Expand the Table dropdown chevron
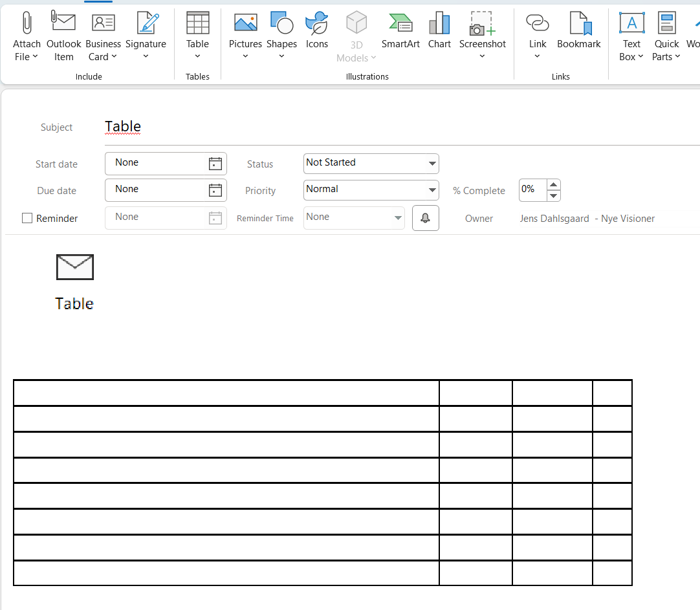The width and height of the screenshot is (700, 610). tap(197, 56)
